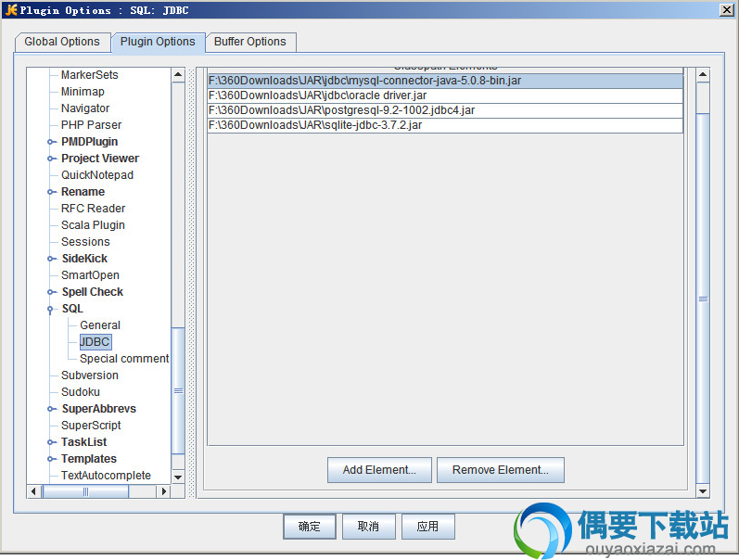Click the options pane scroll down arrow

(703, 491)
